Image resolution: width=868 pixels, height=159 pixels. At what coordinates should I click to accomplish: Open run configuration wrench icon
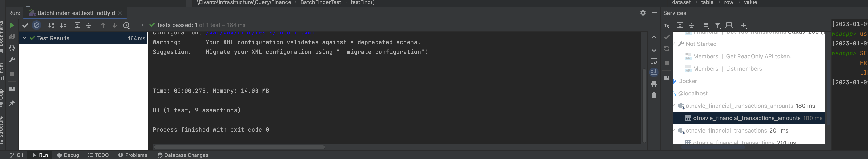tap(12, 60)
